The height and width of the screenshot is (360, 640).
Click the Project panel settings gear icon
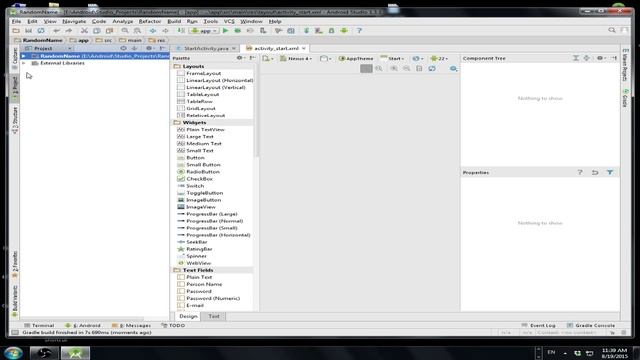[x=149, y=48]
